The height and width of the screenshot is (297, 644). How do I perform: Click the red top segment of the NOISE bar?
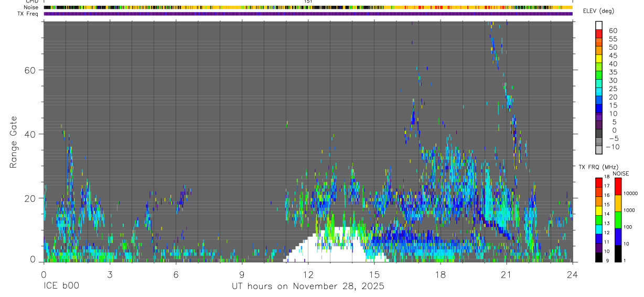(x=618, y=186)
